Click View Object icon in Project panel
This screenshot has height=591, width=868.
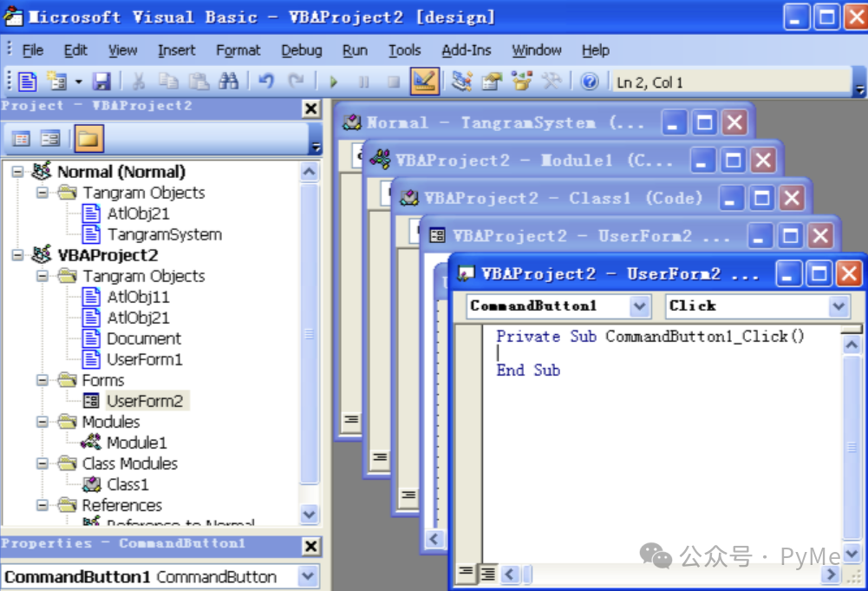[50, 139]
